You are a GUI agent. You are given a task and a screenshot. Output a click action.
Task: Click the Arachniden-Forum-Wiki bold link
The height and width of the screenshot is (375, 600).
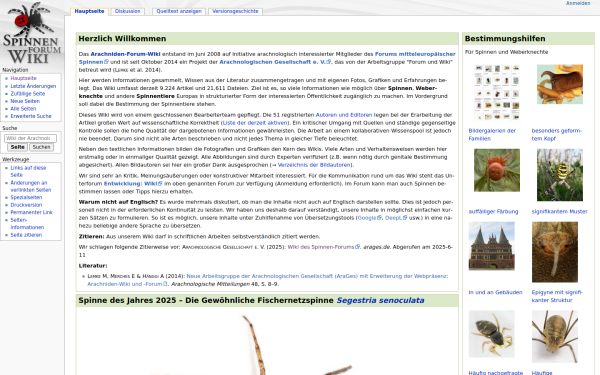pos(125,54)
